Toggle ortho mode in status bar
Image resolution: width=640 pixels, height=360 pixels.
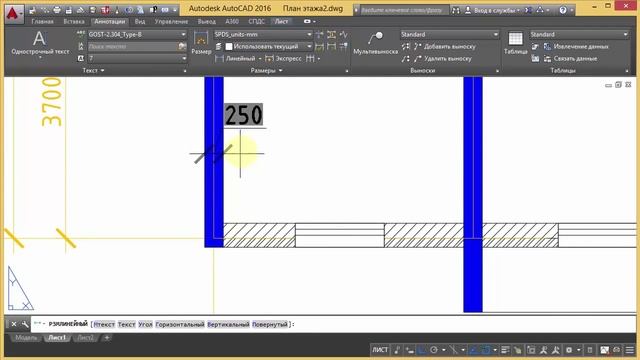422,350
